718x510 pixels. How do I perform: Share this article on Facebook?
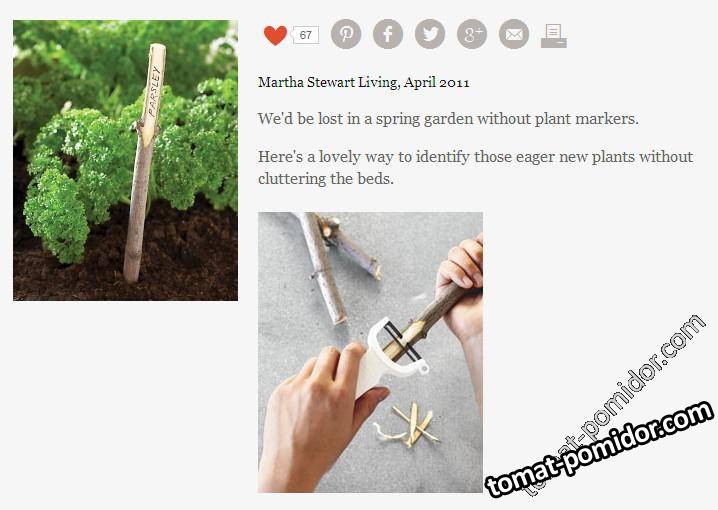[x=388, y=34]
